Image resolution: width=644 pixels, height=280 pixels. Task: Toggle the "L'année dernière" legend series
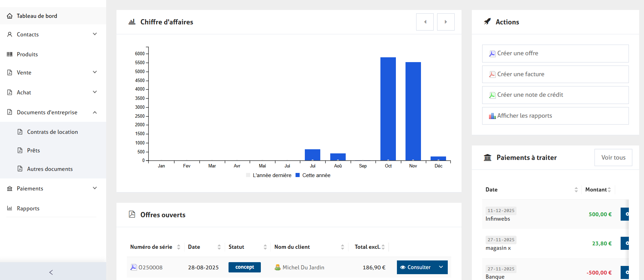[269, 175]
